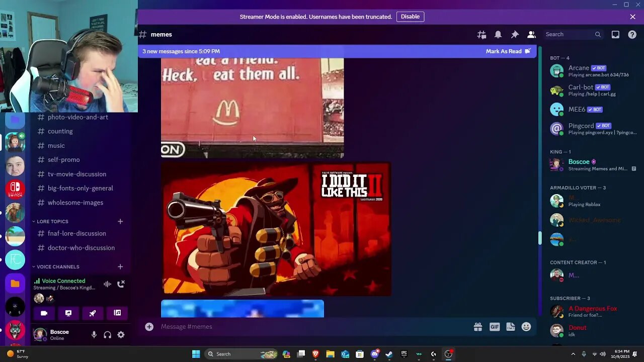Jump to 3 new messages since 5:09 PM
The width and height of the screenshot is (644, 362).
(181, 51)
